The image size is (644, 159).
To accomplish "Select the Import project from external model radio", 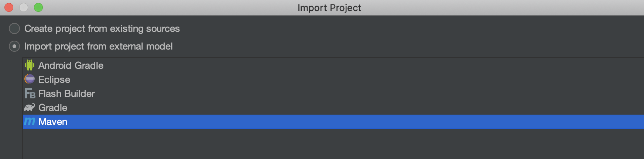I will [14, 46].
